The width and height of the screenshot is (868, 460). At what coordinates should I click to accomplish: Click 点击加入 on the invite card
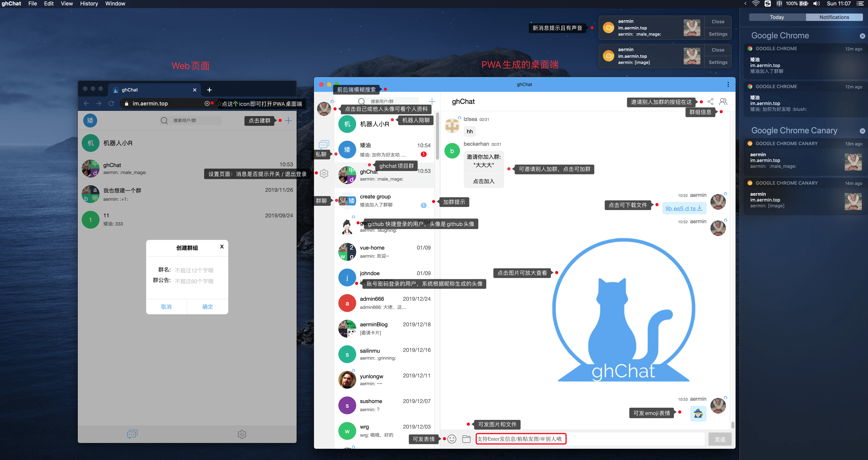coord(484,181)
